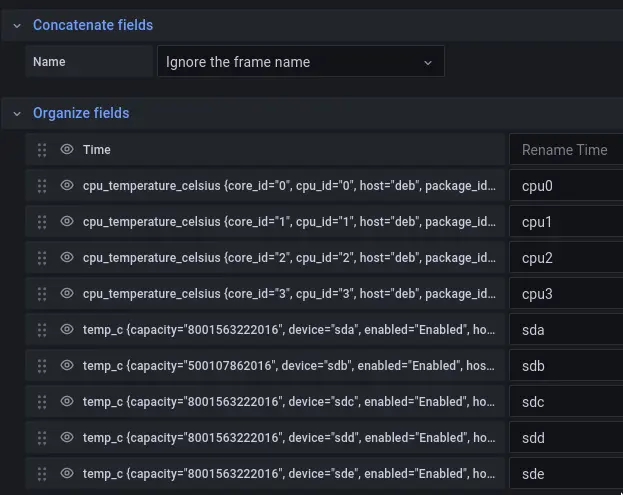Collapse the Organize fields section chevron
Viewport: 623px width, 495px height.
(x=16, y=114)
